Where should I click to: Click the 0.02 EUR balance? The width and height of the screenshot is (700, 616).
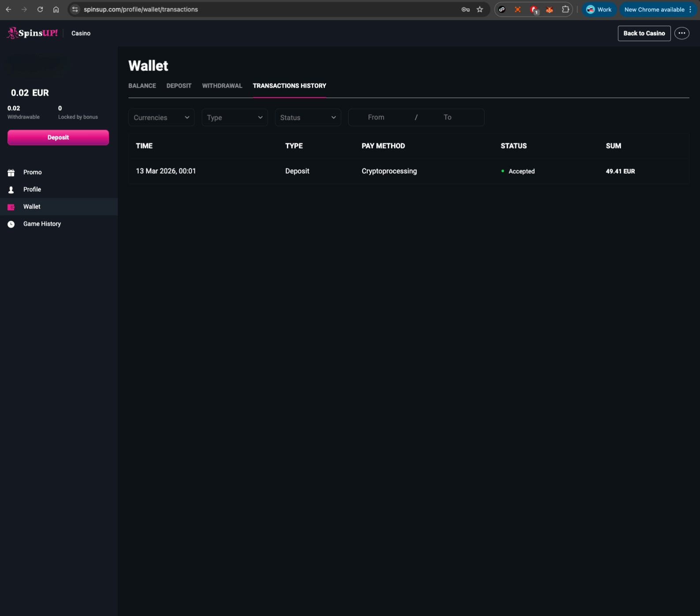[30, 93]
